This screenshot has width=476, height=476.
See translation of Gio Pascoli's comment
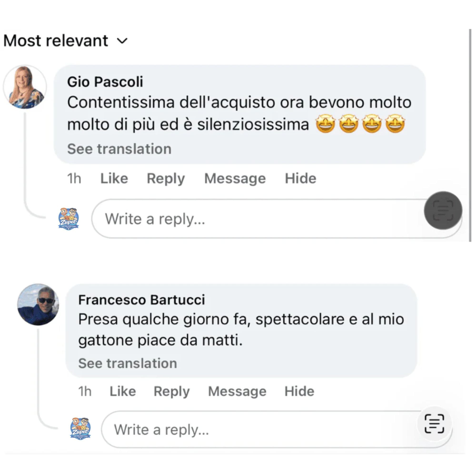pos(119,149)
